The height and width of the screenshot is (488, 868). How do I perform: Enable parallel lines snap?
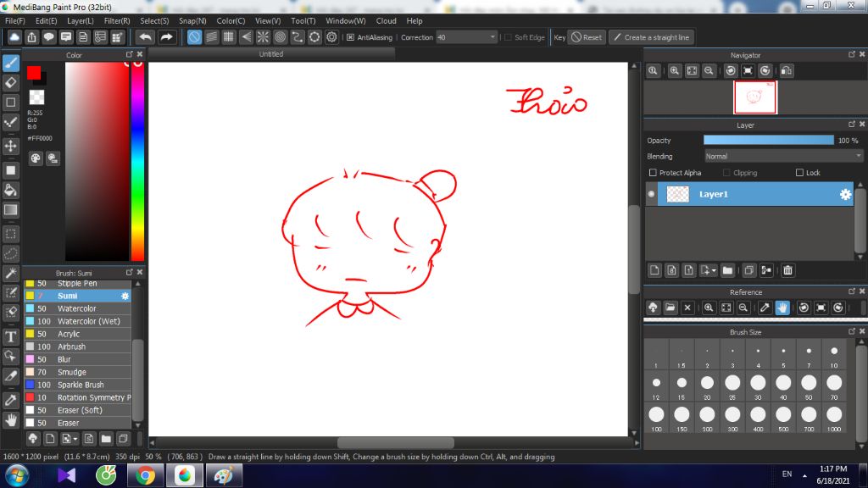(x=211, y=37)
